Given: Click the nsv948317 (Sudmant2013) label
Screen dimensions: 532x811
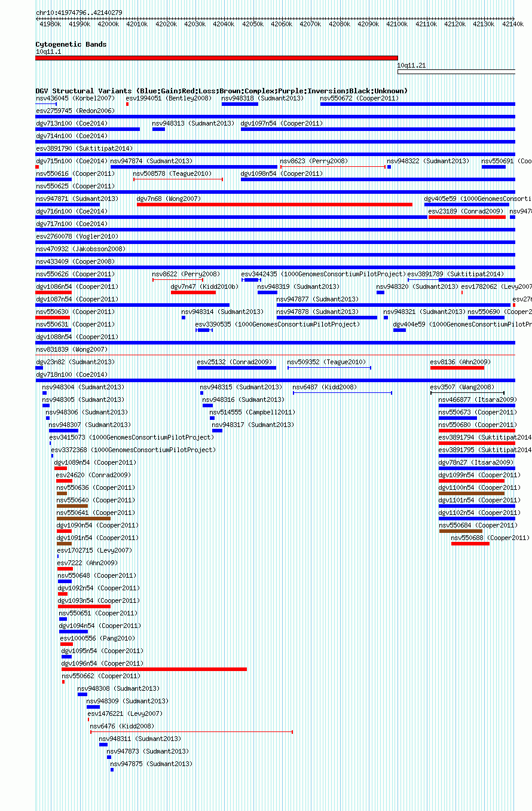Looking at the screenshot, I should click(253, 425).
